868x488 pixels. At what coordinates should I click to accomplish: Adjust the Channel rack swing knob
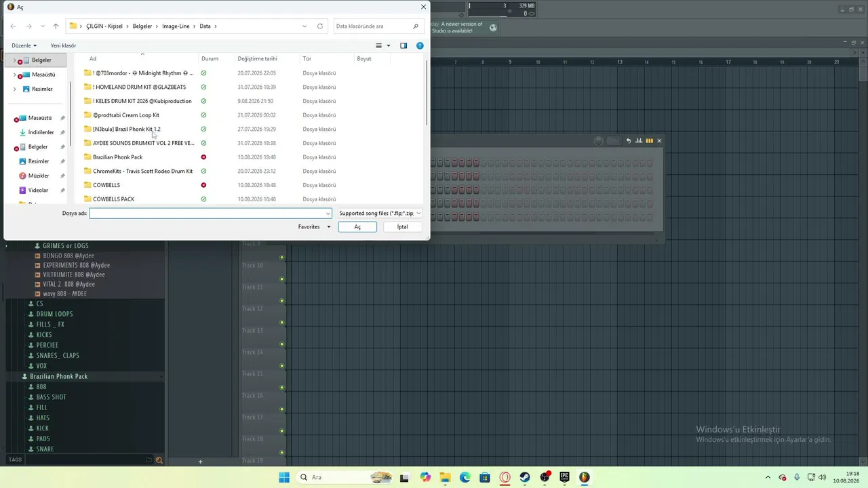click(598, 141)
